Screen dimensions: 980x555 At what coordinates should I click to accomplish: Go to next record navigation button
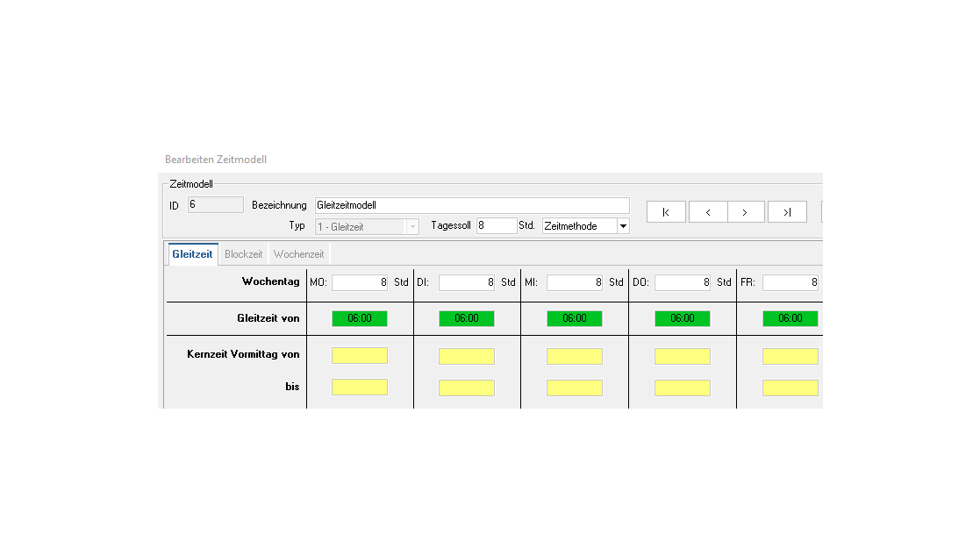point(745,212)
